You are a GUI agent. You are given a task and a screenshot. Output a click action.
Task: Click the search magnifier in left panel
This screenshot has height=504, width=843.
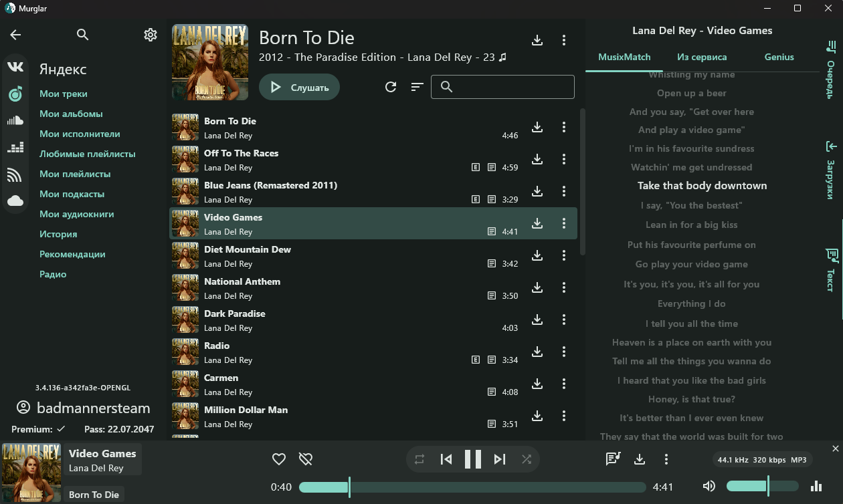pos(83,35)
